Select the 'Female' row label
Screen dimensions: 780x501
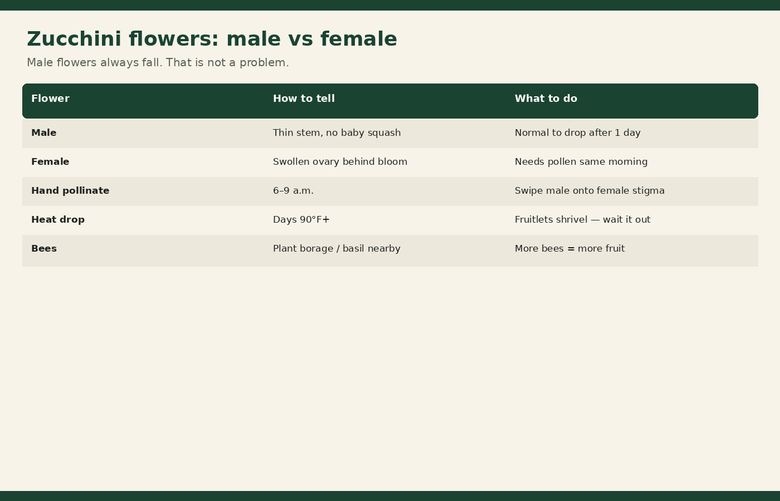click(x=50, y=162)
